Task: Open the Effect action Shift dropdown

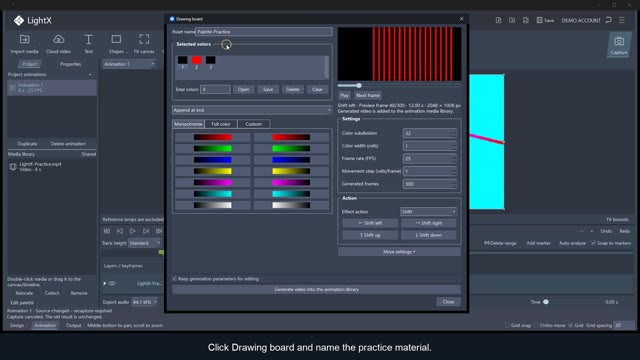Action: click(x=428, y=211)
